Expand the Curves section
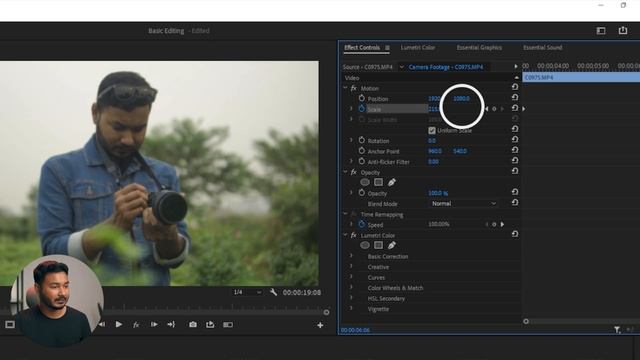Viewport: 640px width, 360px height. (351, 277)
